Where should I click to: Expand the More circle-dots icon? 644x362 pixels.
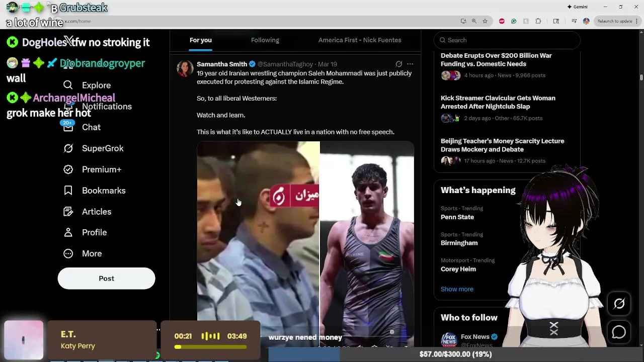click(68, 253)
